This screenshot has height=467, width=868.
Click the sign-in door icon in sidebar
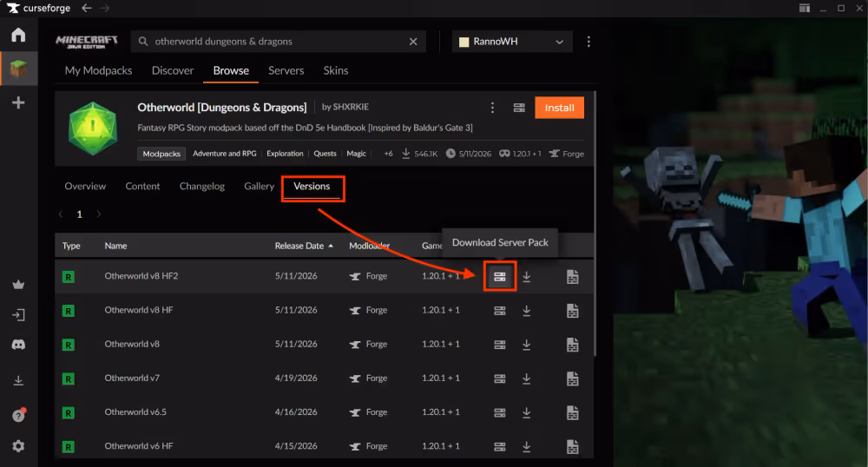[18, 315]
